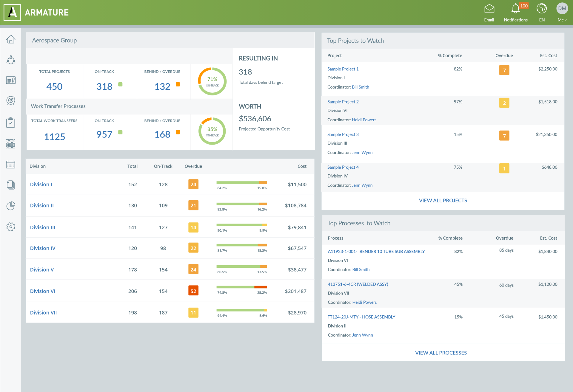Image resolution: width=573 pixels, height=392 pixels.
Task: Click the home icon in sidebar
Action: 11,39
